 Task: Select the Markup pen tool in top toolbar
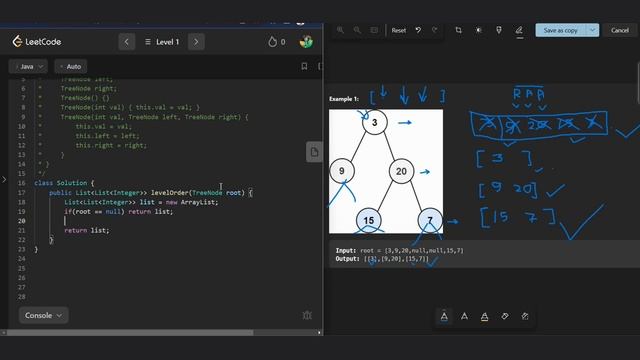[519, 30]
